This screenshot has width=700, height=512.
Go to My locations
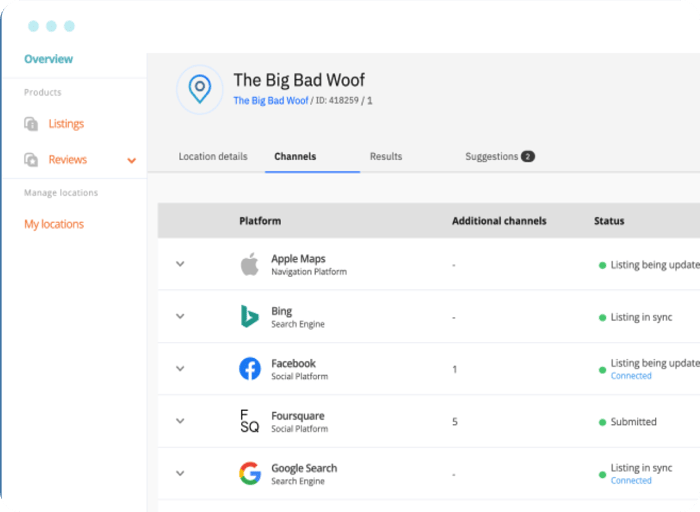click(54, 224)
